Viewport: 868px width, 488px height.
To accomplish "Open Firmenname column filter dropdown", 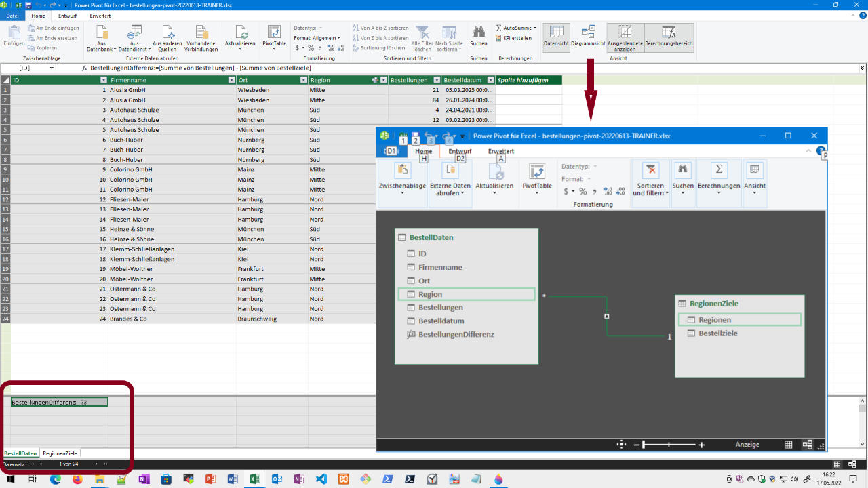I will point(231,80).
